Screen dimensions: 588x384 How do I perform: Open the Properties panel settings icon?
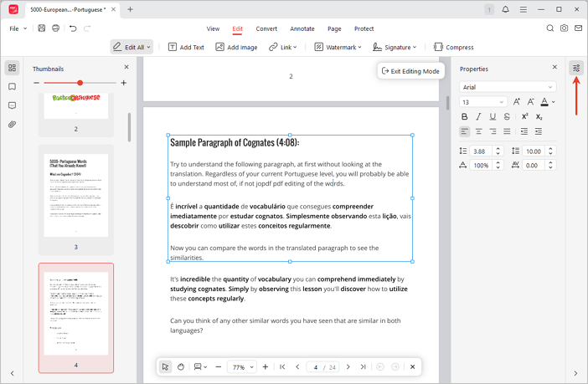[575, 68]
